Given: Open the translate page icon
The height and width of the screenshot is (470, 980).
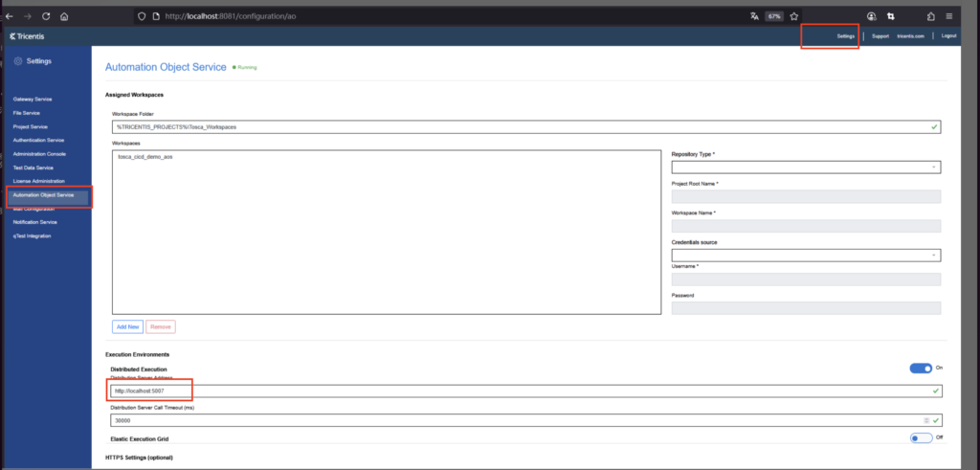Looking at the screenshot, I should [754, 16].
